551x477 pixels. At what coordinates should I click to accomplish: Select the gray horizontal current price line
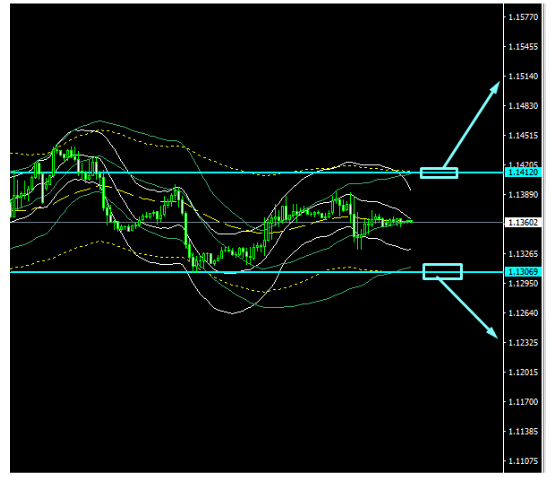(x=257, y=223)
